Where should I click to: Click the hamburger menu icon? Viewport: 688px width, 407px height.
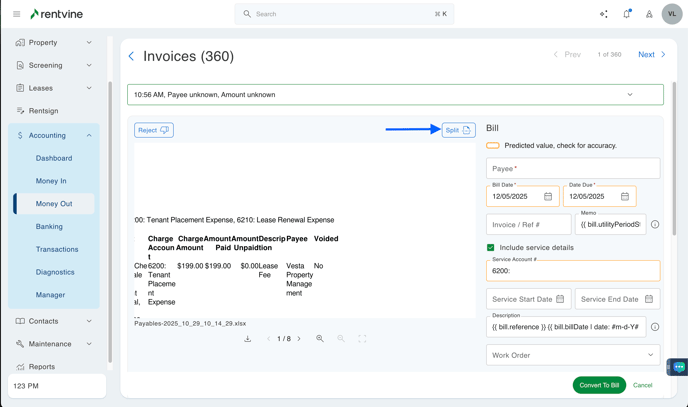point(16,14)
